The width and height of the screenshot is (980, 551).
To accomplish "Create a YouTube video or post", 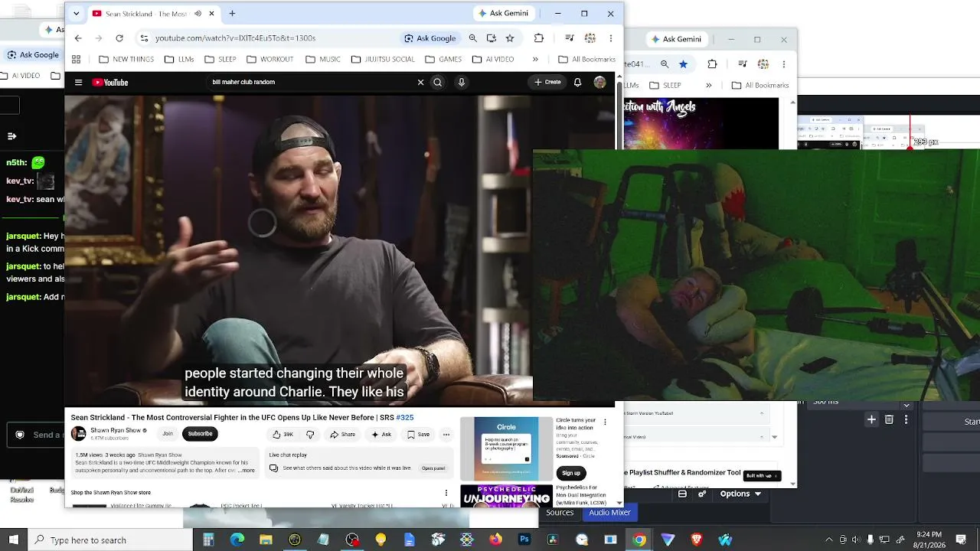I will (x=548, y=83).
